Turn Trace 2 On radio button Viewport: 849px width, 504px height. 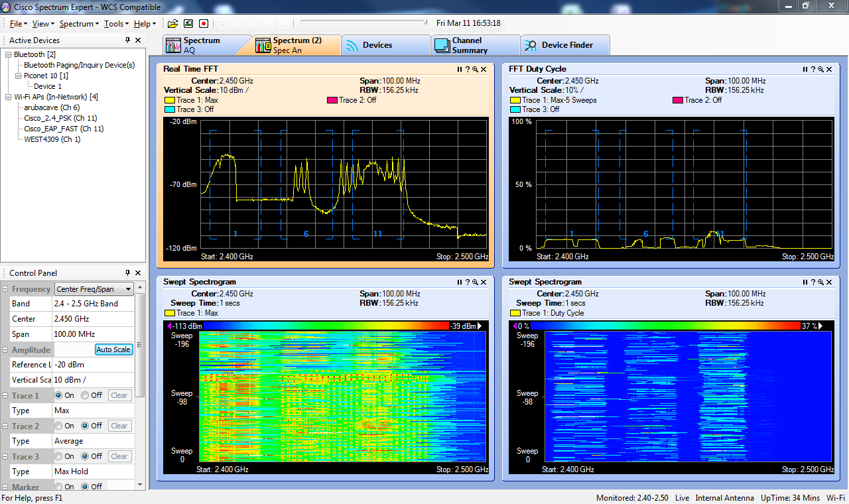tap(58, 426)
